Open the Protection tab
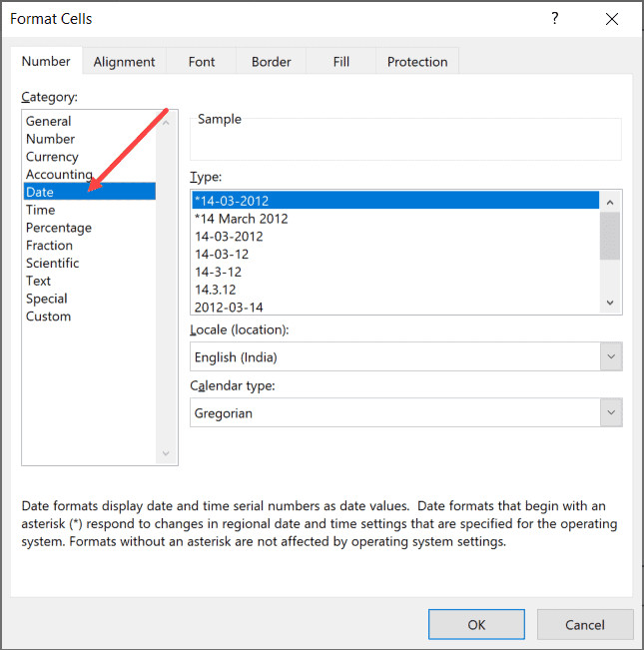Screen dimensions: 644x650 [417, 62]
